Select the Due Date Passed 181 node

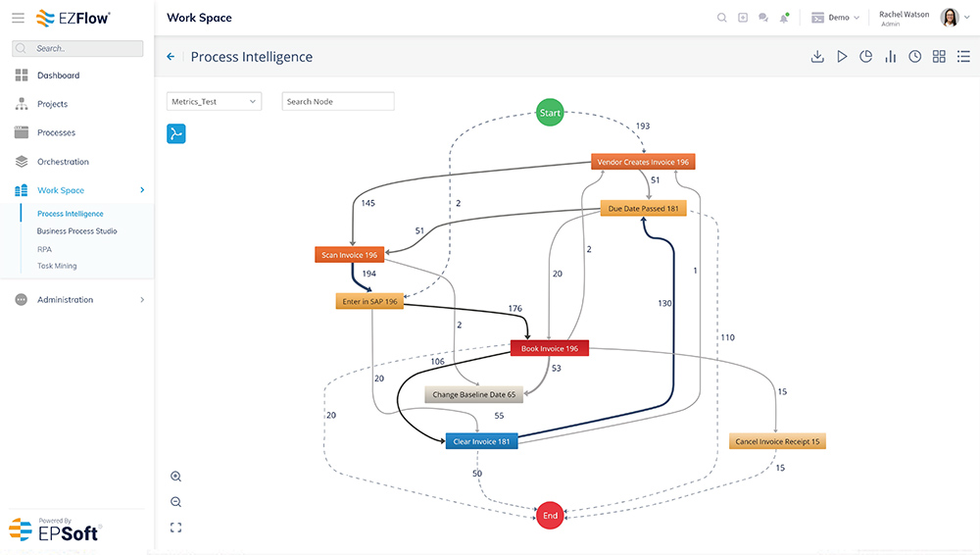click(x=643, y=208)
